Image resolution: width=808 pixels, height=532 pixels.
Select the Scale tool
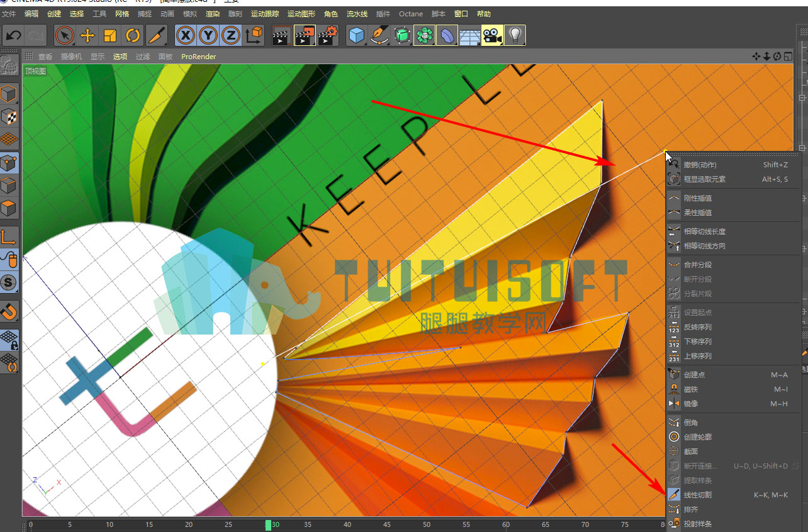(109, 35)
